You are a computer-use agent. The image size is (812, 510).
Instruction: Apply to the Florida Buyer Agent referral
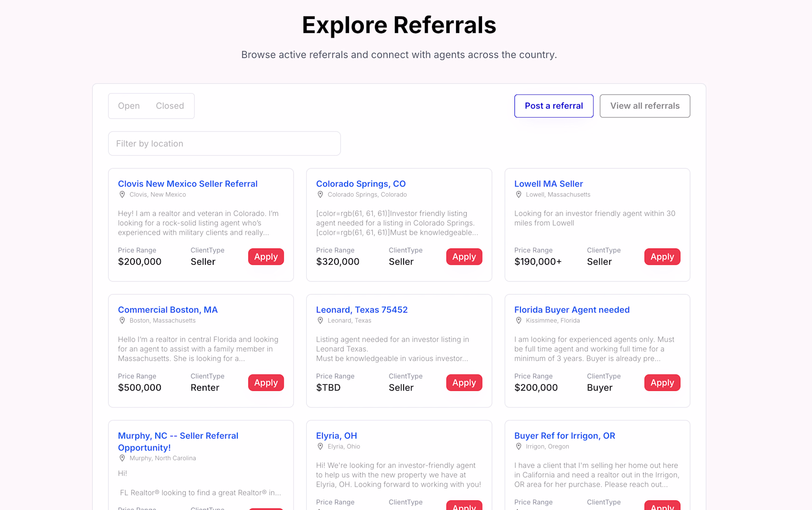(x=662, y=383)
